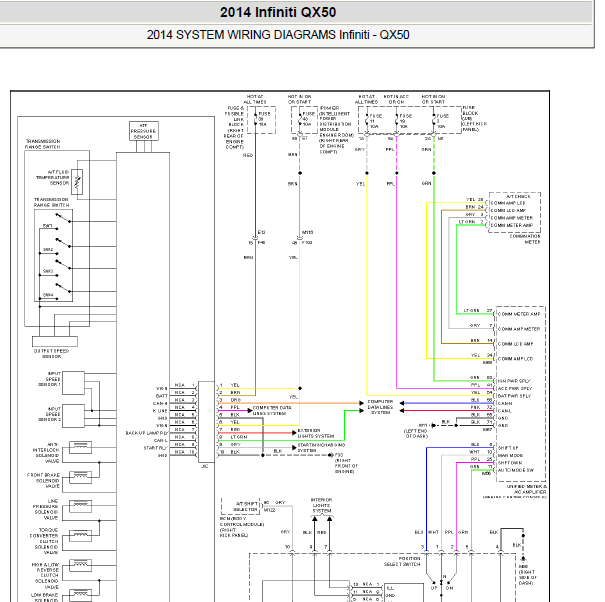Click the thermistor symbol beside A/T fluid temperature sensor
This screenshot has width=605, height=602.
[77, 182]
